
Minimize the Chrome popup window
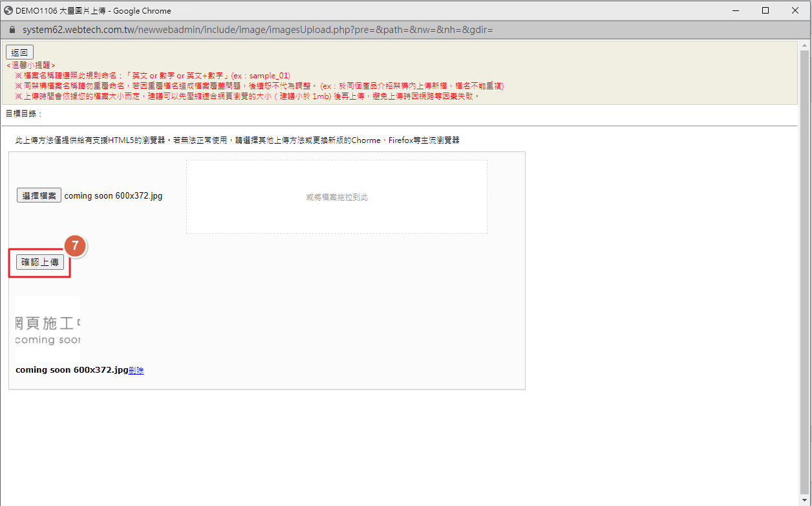click(736, 10)
